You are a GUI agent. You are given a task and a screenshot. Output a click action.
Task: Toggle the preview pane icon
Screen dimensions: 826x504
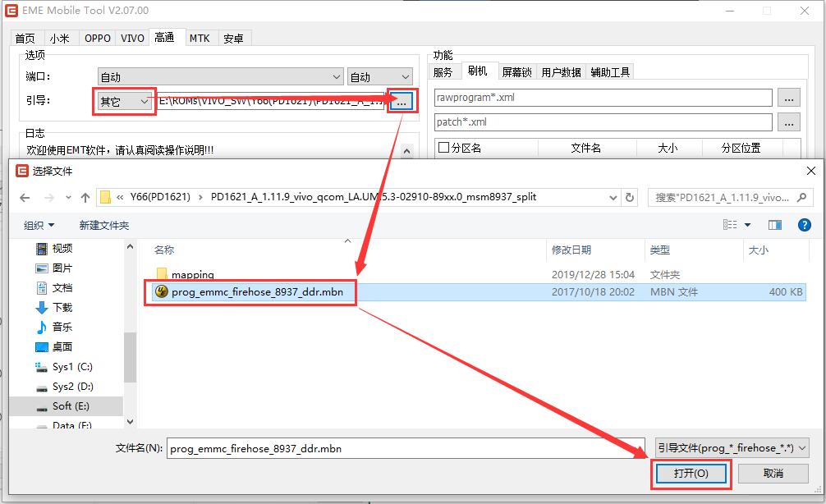pos(774,225)
